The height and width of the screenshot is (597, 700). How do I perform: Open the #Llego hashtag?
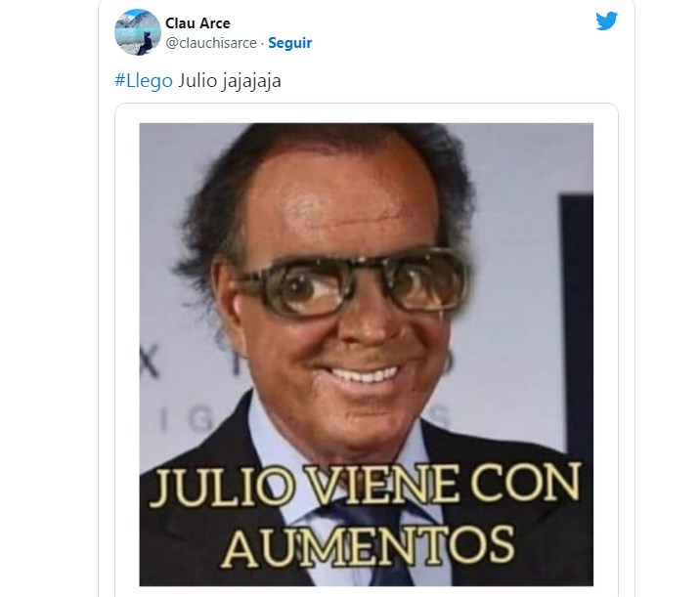[144, 81]
